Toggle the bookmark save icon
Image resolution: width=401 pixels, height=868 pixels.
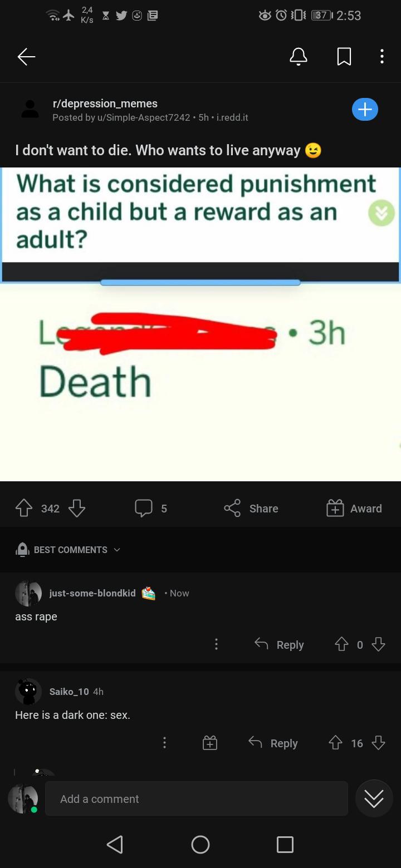click(x=344, y=56)
